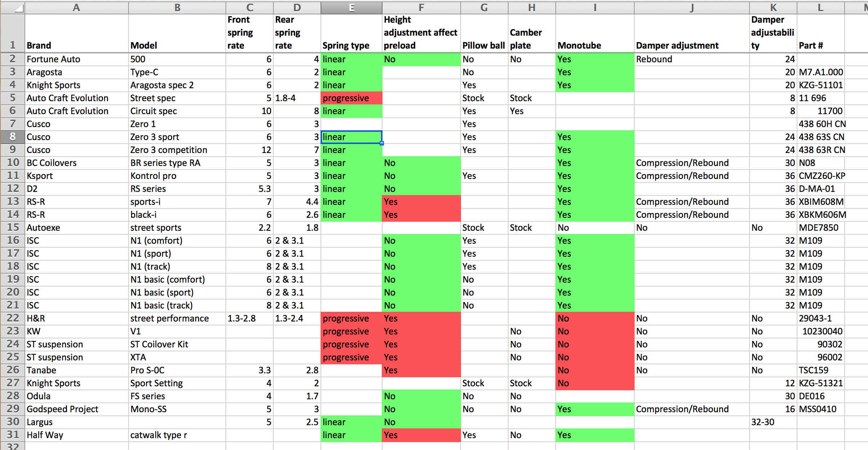Select part number '10230040'
Screen dimensions: 868x450
coord(820,331)
